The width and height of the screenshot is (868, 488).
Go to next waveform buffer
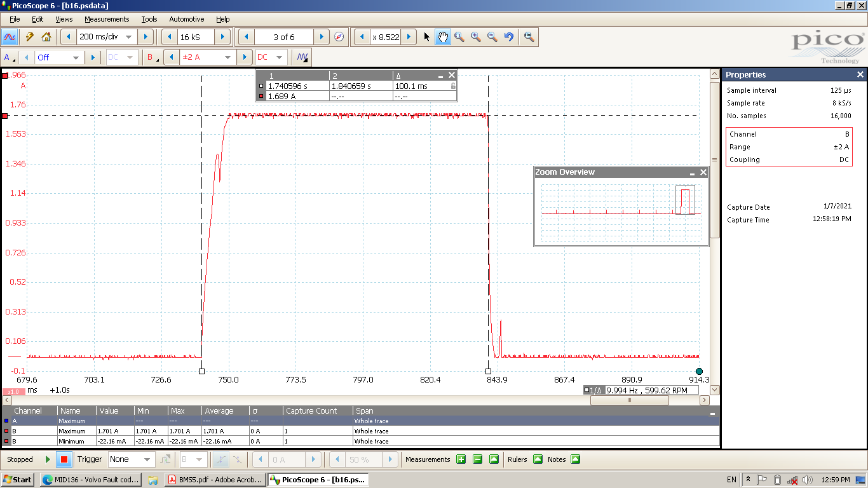click(x=322, y=37)
